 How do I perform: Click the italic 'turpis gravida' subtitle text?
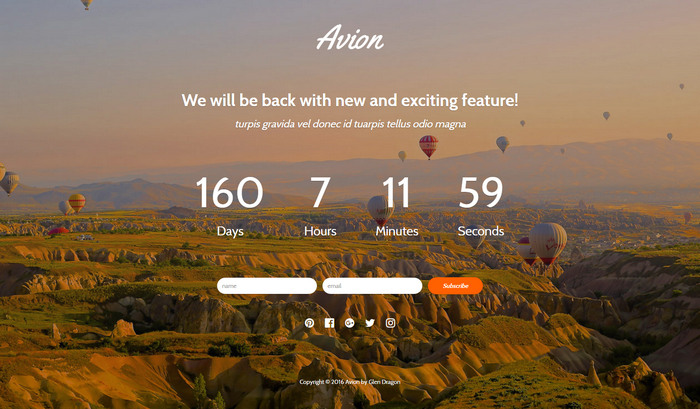coord(350,124)
